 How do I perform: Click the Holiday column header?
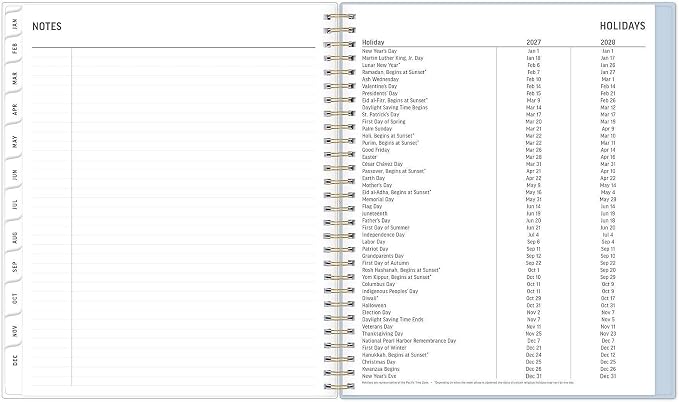coord(373,42)
